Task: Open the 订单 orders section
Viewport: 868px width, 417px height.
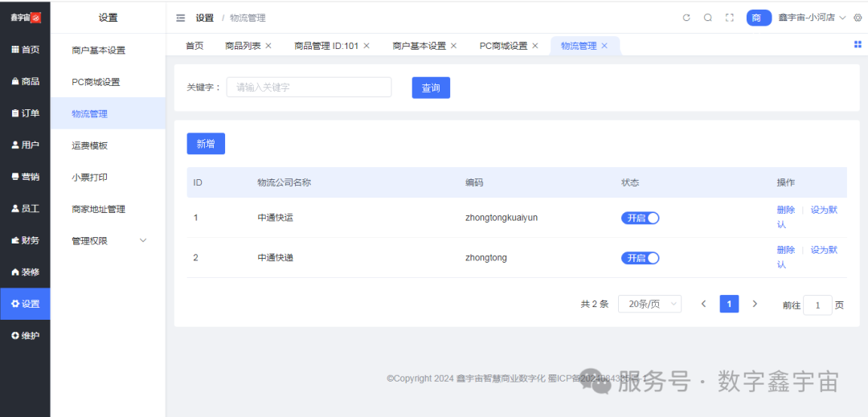Action: pos(25,113)
